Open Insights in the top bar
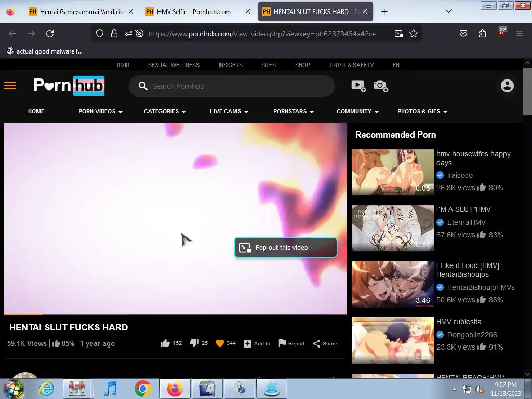532x399 pixels. (230, 65)
